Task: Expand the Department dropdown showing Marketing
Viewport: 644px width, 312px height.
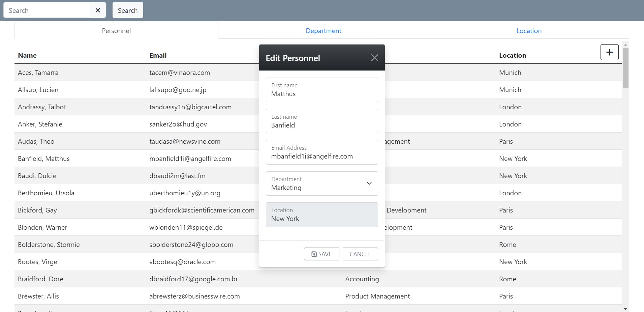Action: point(321,183)
